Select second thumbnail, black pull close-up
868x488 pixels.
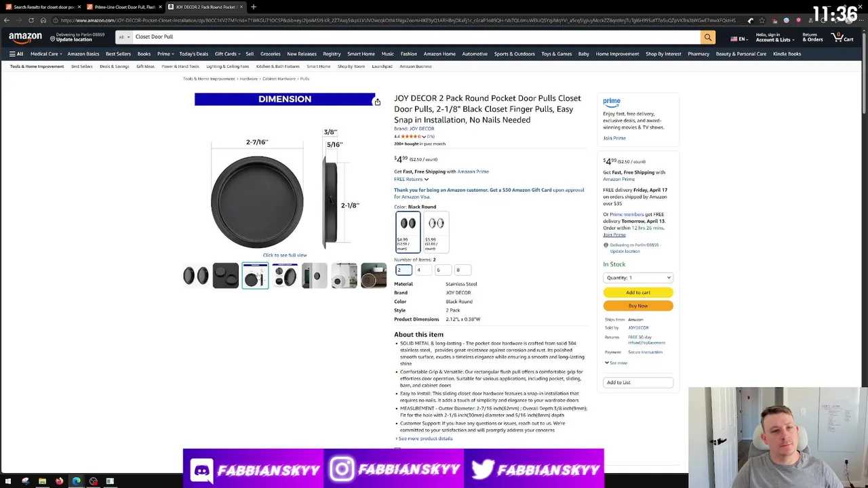tap(226, 275)
